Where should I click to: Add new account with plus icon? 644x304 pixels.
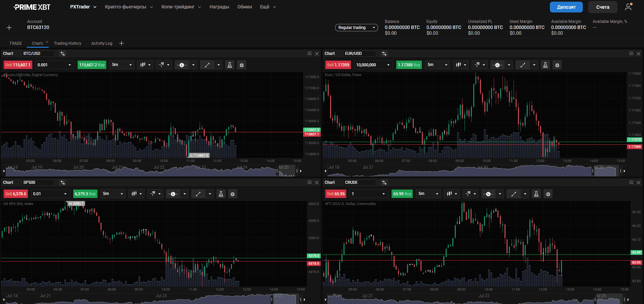point(9,28)
